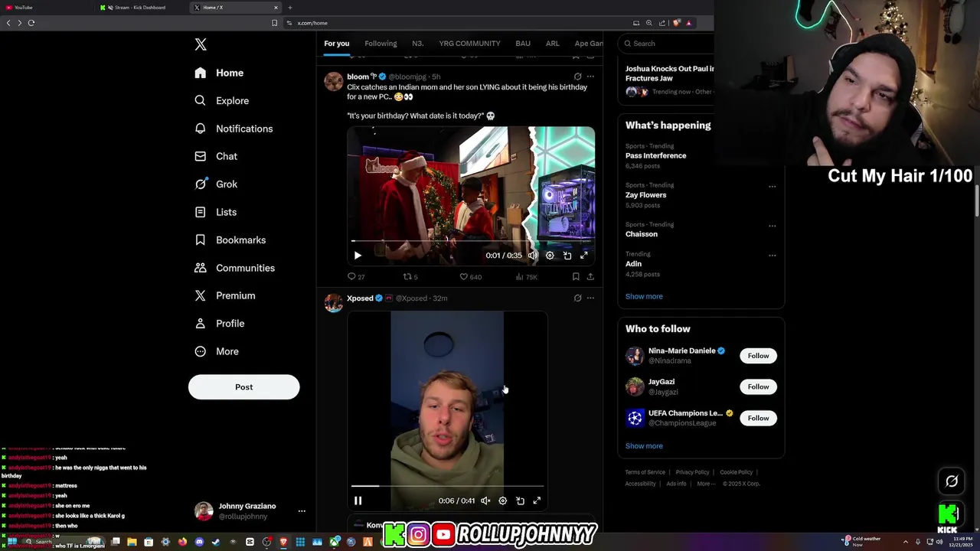
Task: Toggle picture-in-picture on Xposed video
Action: (x=520, y=500)
